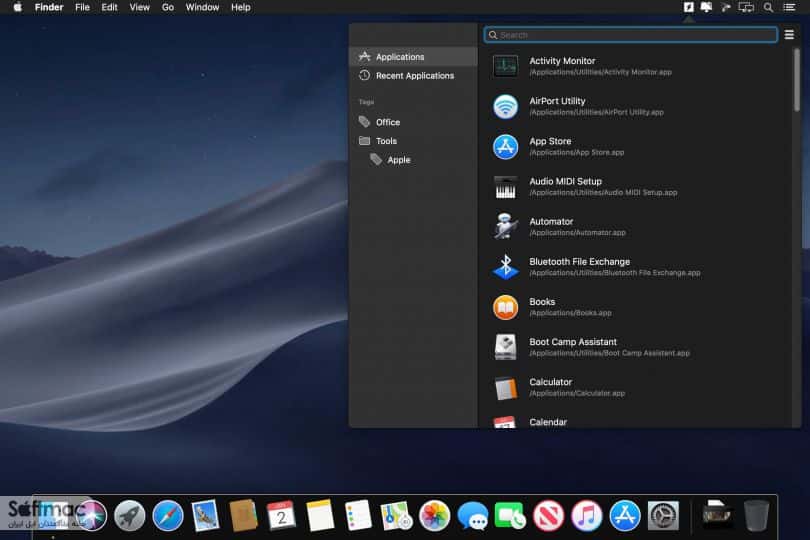Open the Trash in the Dock

click(756, 515)
